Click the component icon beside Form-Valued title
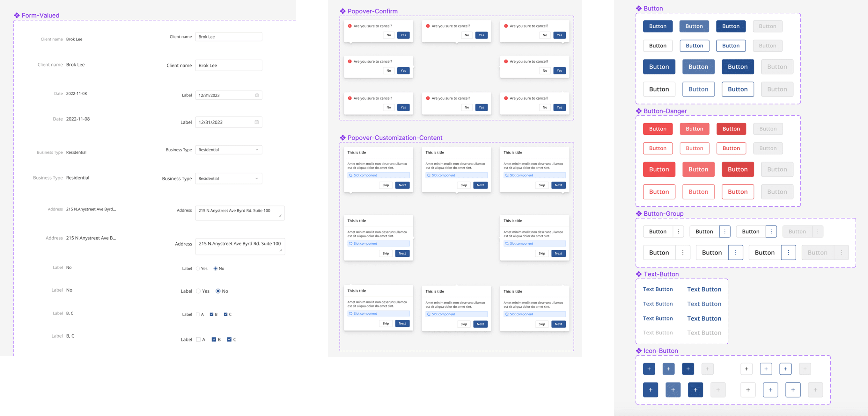The width and height of the screenshot is (868, 416). (x=17, y=16)
